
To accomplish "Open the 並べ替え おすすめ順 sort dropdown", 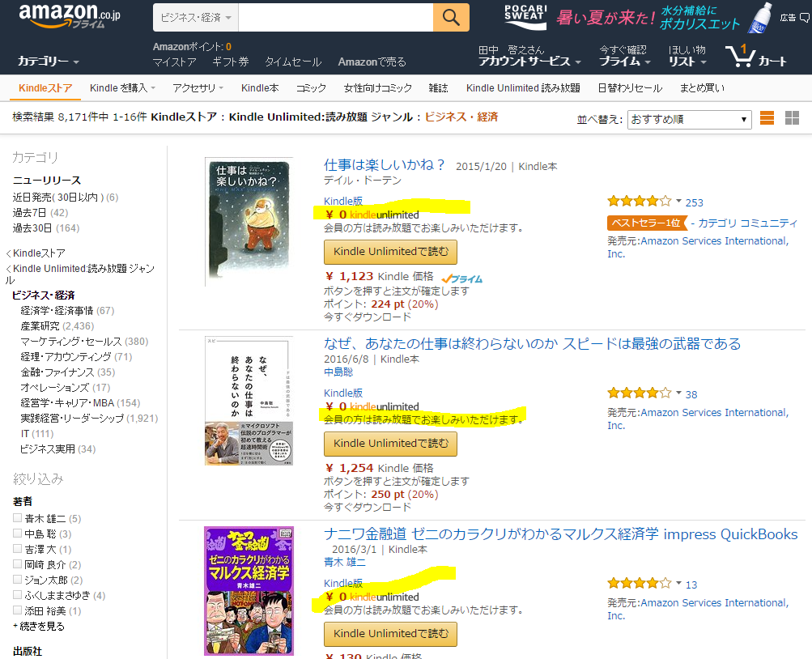I will coord(689,120).
